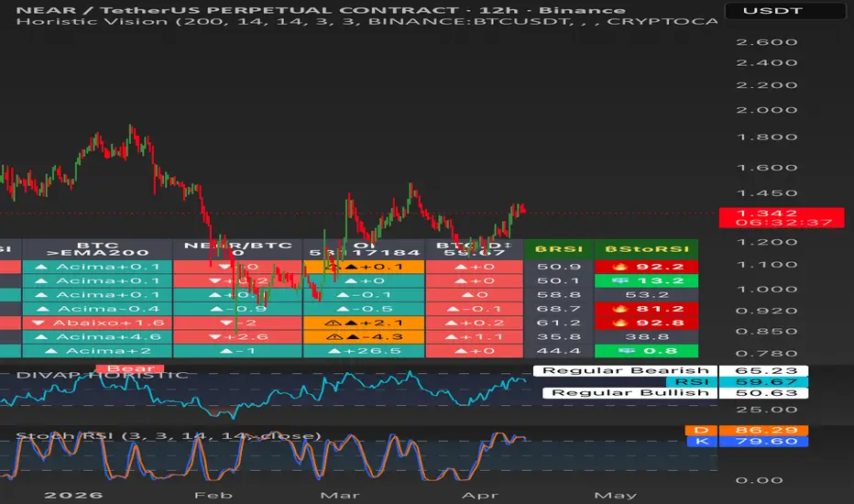Click the -0.5 cell in OI column
Screen dimensions: 854x504
(x=364, y=309)
